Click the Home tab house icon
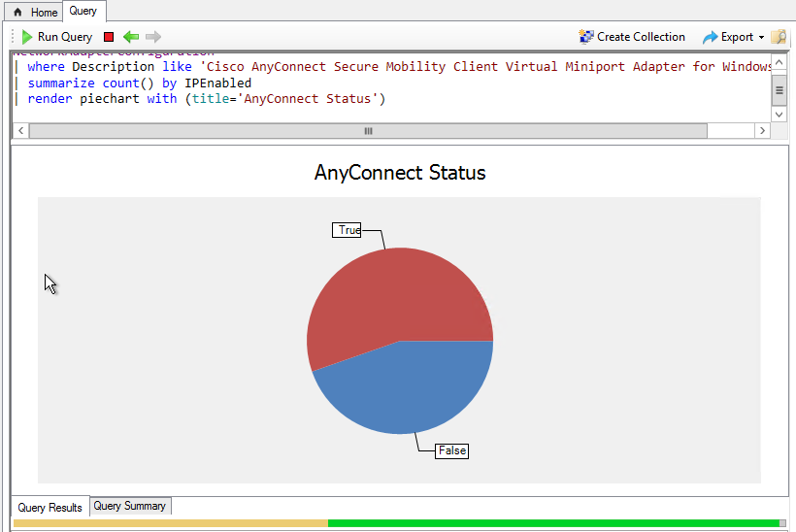796x532 pixels. click(x=17, y=13)
